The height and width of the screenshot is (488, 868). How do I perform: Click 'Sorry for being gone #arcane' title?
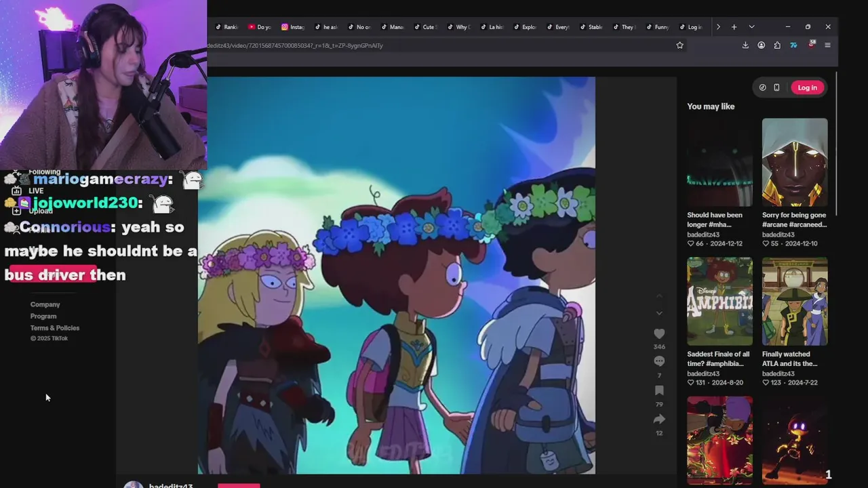tap(795, 220)
